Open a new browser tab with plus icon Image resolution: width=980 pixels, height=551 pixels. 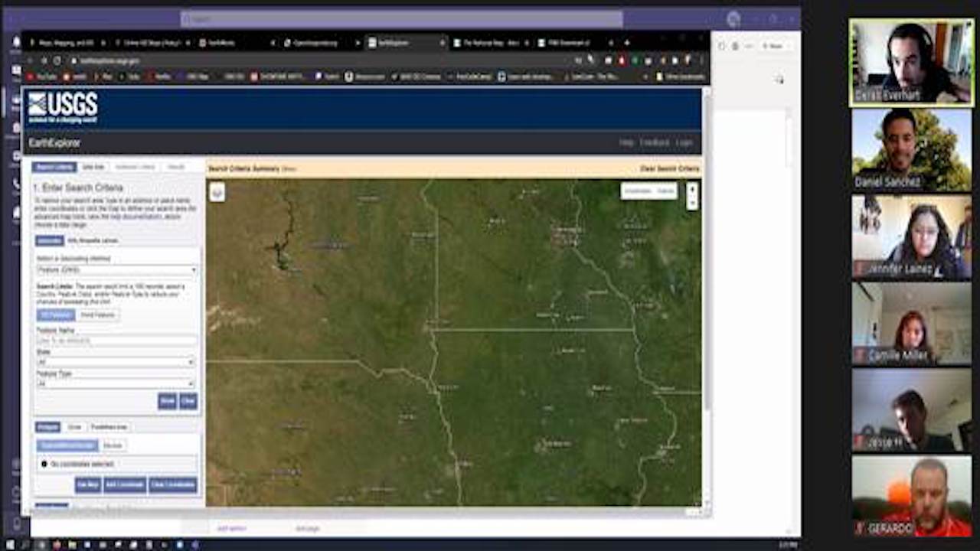627,43
